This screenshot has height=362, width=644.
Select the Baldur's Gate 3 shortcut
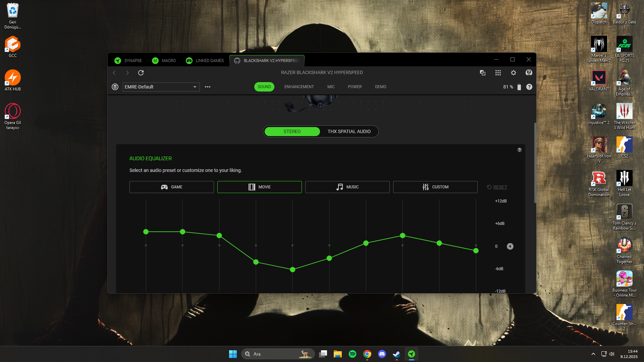click(625, 16)
